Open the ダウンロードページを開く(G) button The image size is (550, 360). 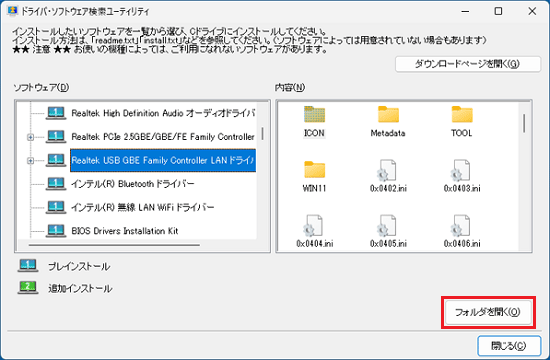tap(468, 64)
